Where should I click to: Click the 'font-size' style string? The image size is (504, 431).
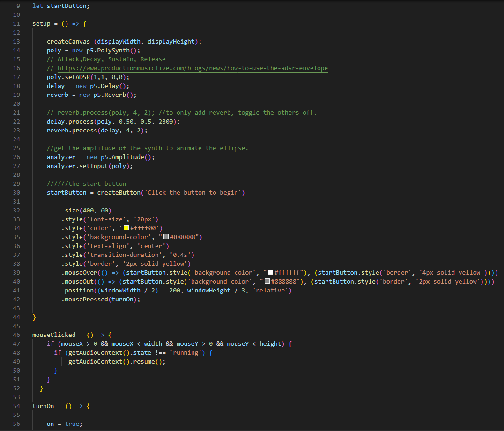point(106,219)
